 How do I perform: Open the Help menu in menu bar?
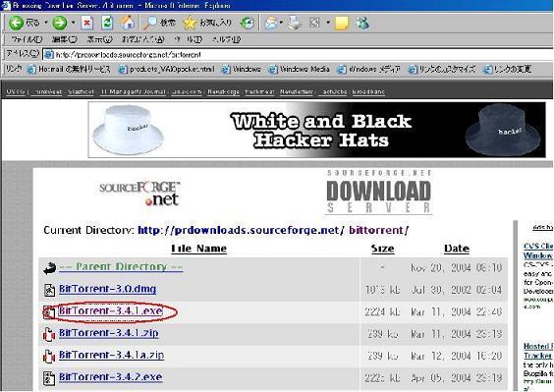click(x=227, y=39)
